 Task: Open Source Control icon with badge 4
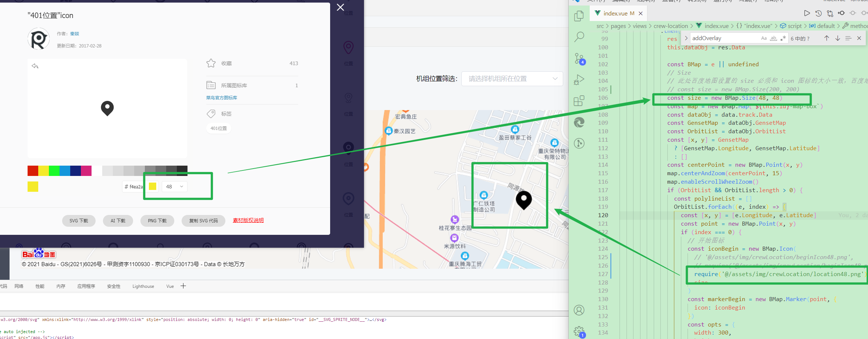click(x=579, y=59)
